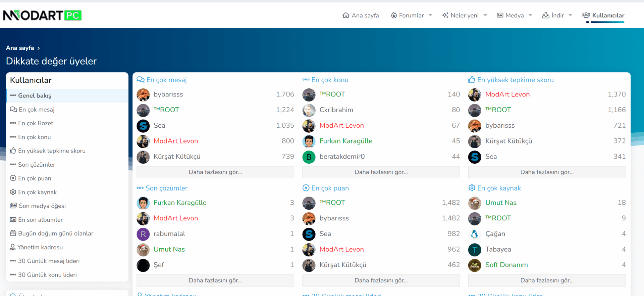The height and width of the screenshot is (296, 644).
Task: Click the ModArt PC logo
Action: pos(42,15)
